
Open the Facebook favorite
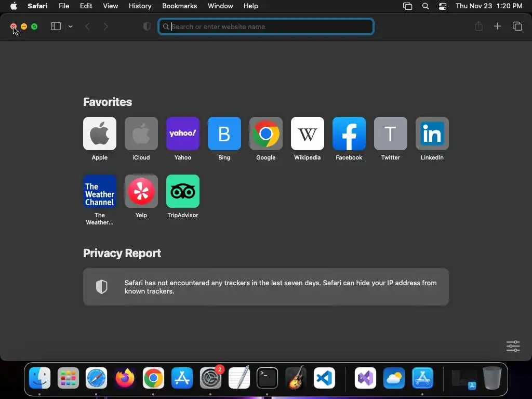[x=349, y=134]
